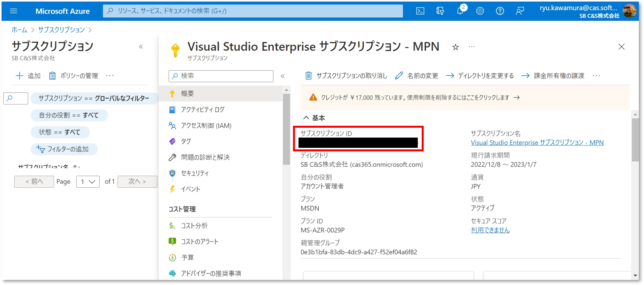Click the SB C&S株式会社 (cas365.onmicrosoft.com) directory value
Screen dimensions: 644x285
click(x=362, y=165)
